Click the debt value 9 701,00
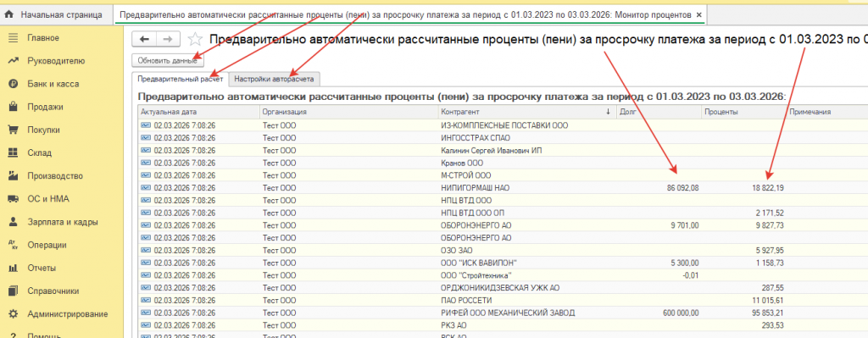The image size is (868, 338). (x=685, y=225)
